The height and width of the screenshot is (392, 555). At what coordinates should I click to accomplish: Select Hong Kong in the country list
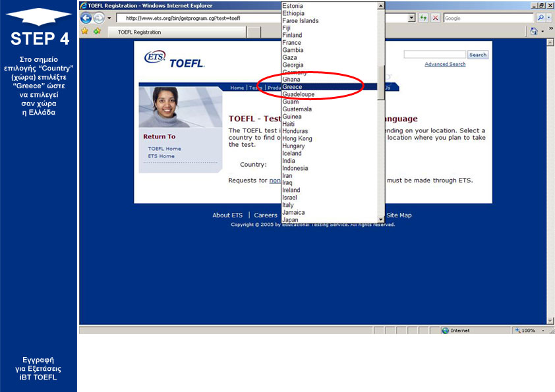point(329,138)
